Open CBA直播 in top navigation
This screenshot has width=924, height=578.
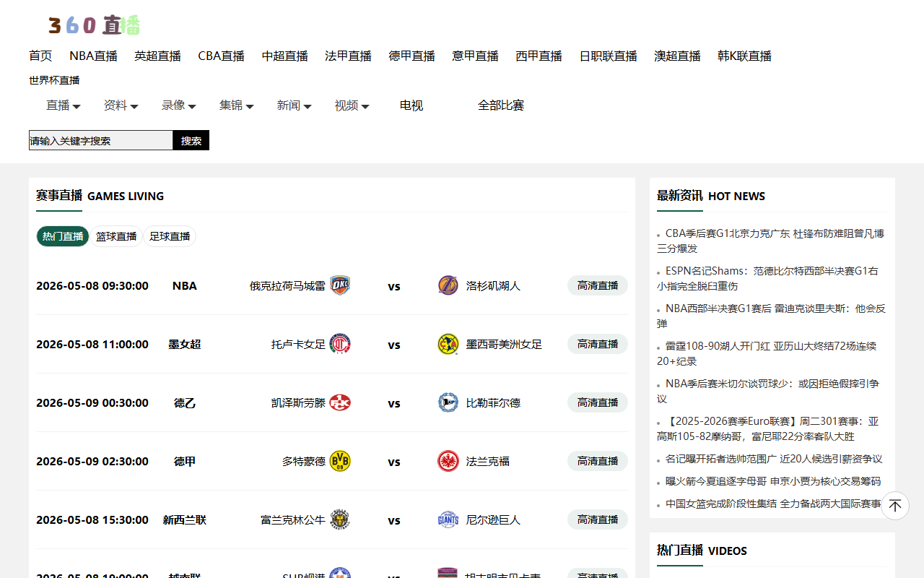[221, 56]
